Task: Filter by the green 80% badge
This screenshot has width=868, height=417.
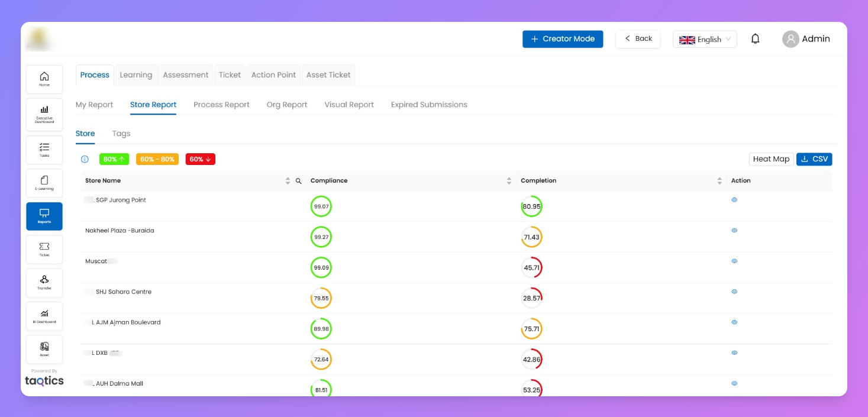Action: click(x=114, y=159)
